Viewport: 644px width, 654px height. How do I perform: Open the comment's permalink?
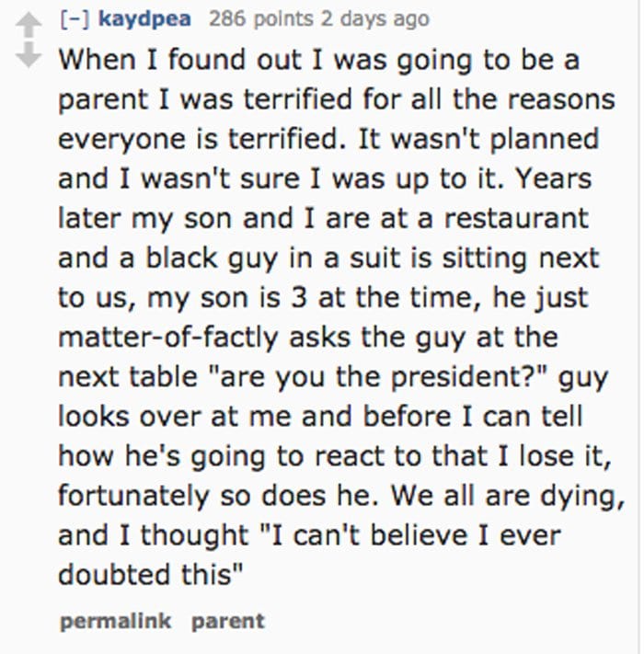coord(116,621)
